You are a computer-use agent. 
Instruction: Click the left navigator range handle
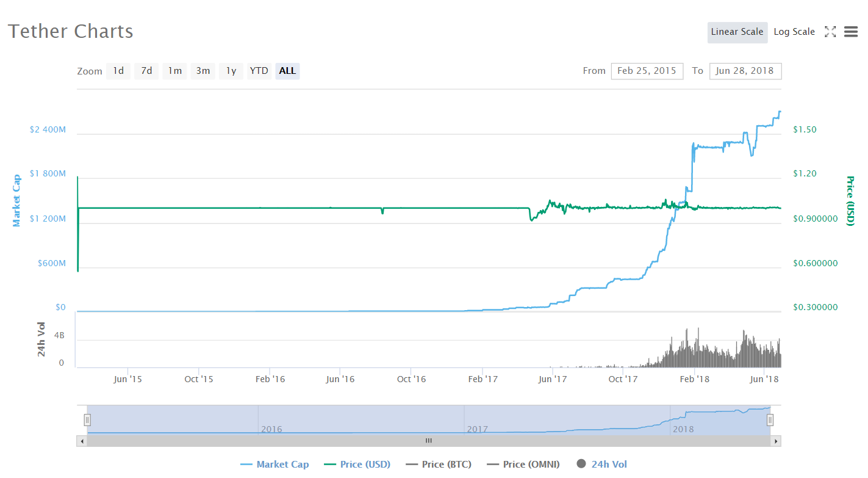[x=87, y=419]
